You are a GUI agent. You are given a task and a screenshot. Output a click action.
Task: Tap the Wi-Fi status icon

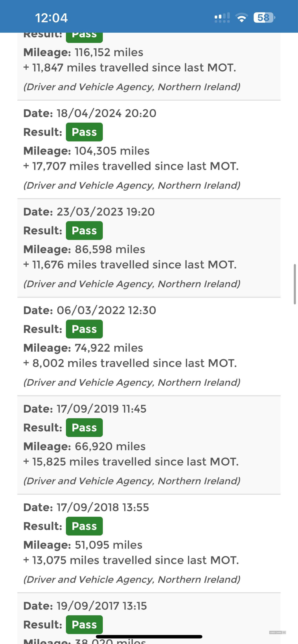point(242,18)
